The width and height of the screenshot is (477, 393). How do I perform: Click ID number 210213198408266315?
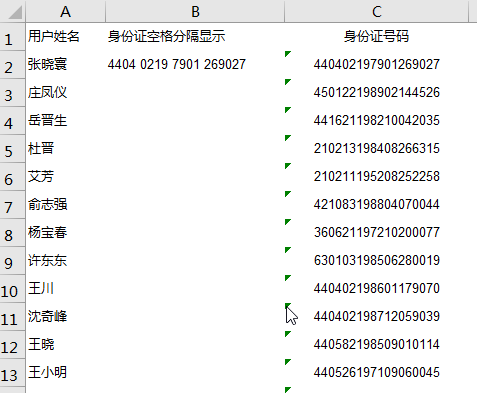[x=376, y=149]
